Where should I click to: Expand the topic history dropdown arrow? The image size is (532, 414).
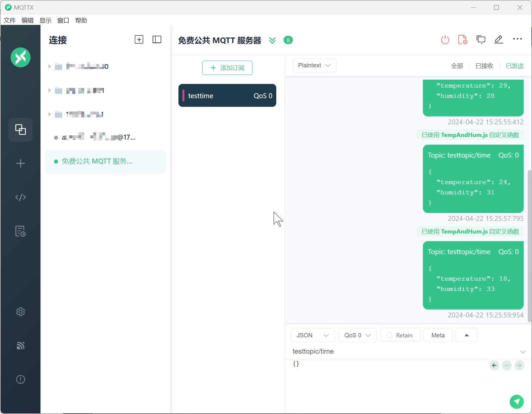tap(523, 352)
